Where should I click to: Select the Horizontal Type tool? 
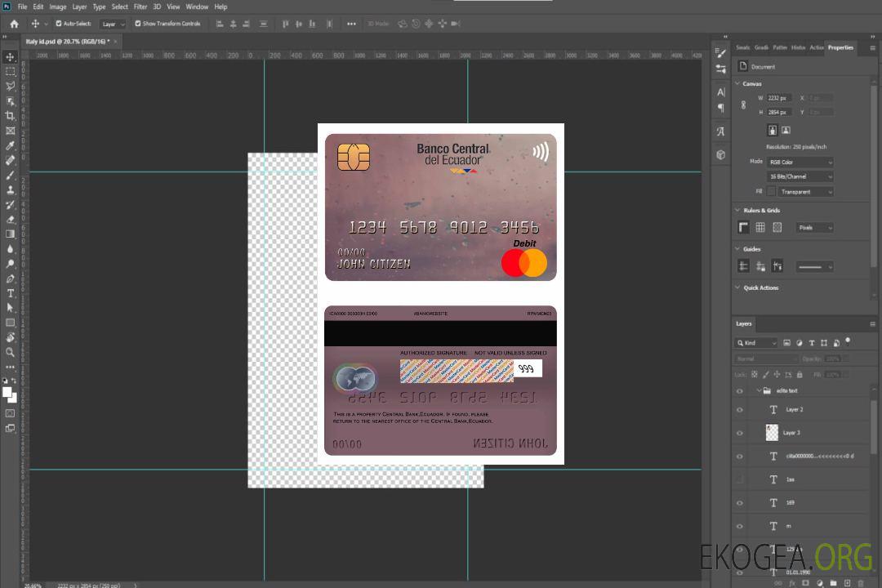tap(10, 293)
